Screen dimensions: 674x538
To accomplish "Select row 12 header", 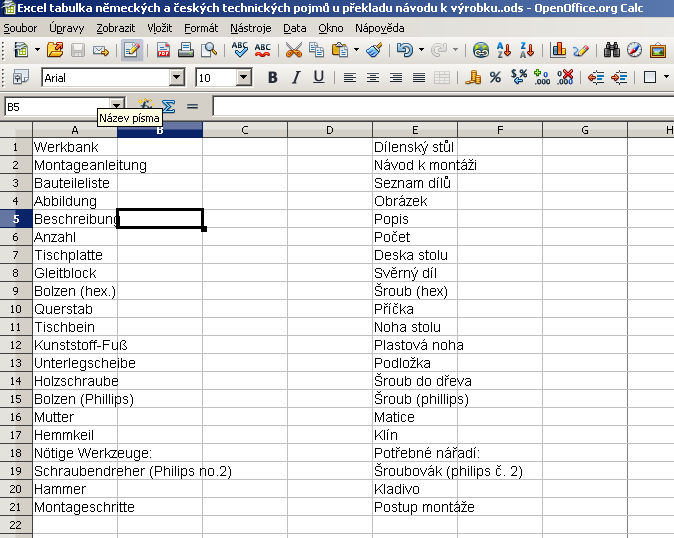I will [15, 345].
